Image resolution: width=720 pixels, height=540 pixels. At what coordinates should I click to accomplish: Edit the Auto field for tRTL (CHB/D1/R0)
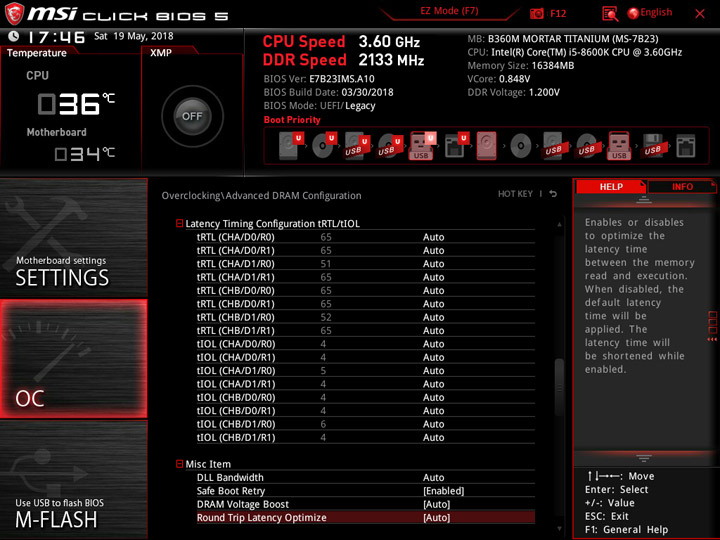[x=433, y=317]
